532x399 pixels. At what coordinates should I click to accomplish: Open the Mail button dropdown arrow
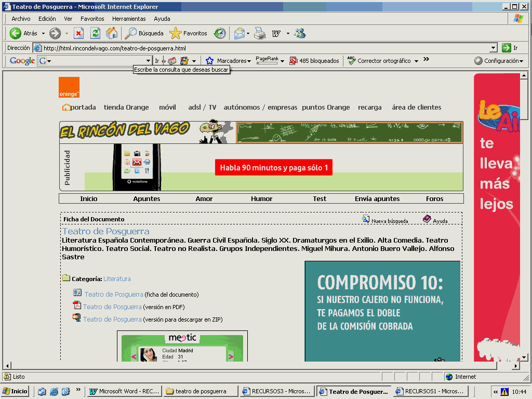pos(248,34)
